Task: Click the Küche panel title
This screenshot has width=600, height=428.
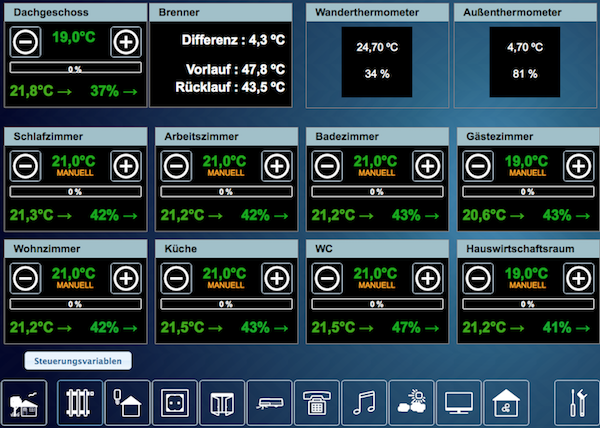Action: (181, 249)
